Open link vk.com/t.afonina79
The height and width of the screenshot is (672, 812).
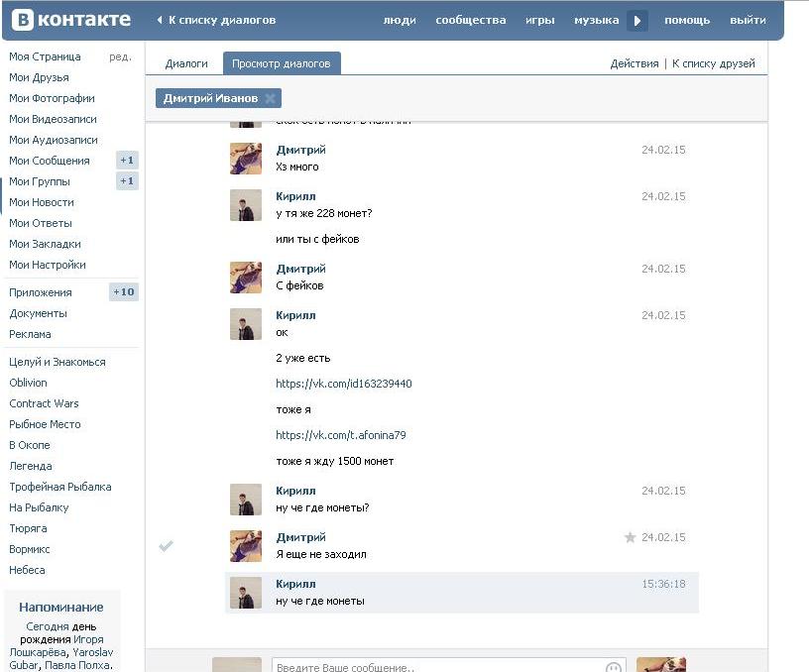341,435
